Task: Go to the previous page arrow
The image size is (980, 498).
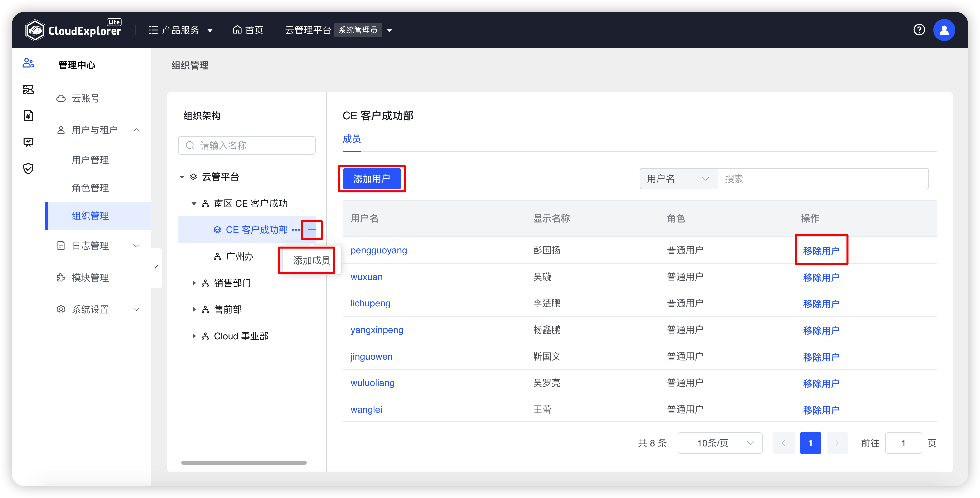Action: click(784, 443)
